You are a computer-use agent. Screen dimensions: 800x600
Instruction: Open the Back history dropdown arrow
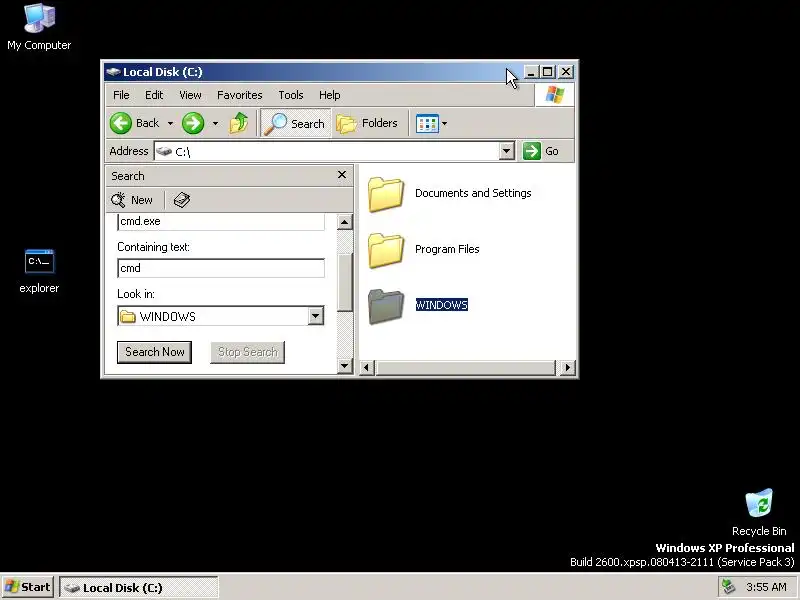tap(170, 123)
